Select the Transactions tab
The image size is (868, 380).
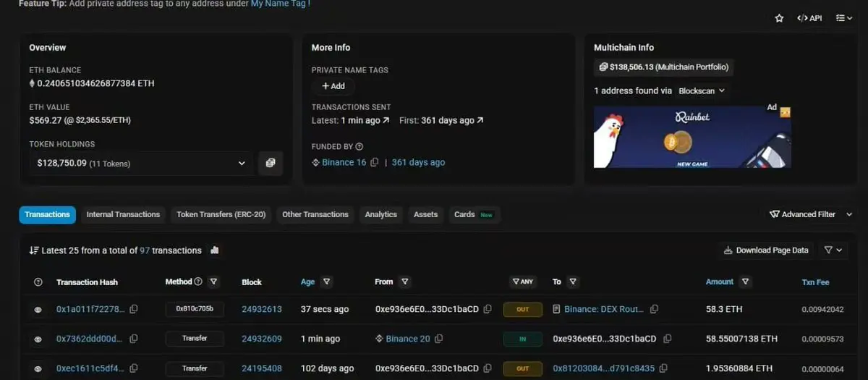click(x=47, y=214)
